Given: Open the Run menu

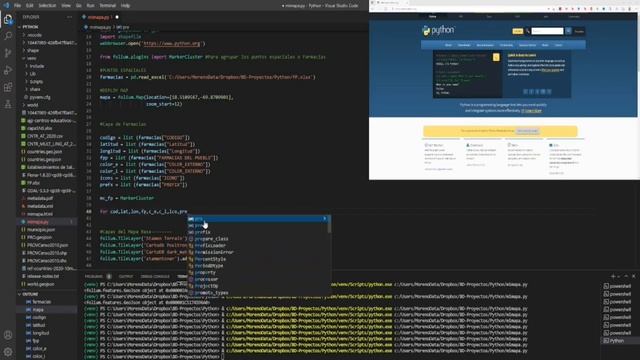Looking at the screenshot, I should pos(91,6).
